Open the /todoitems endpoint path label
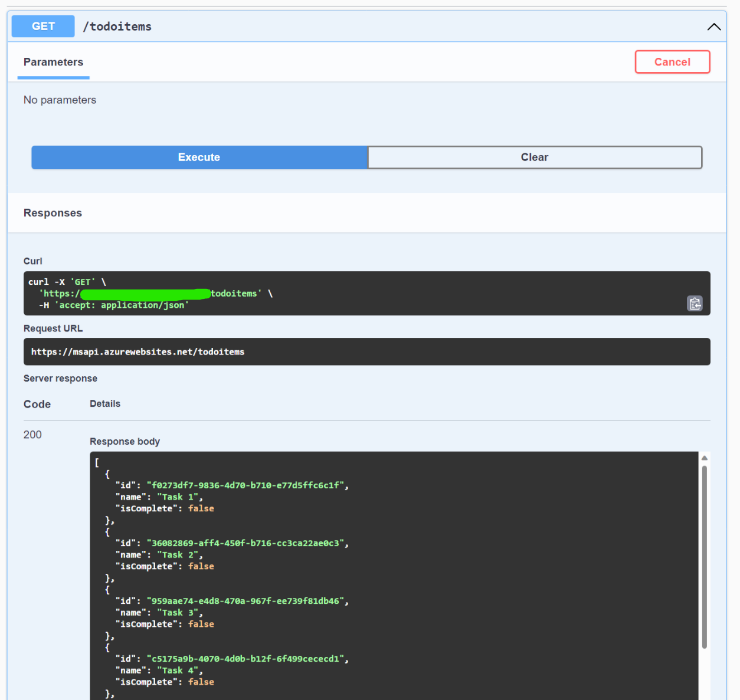 coord(117,26)
